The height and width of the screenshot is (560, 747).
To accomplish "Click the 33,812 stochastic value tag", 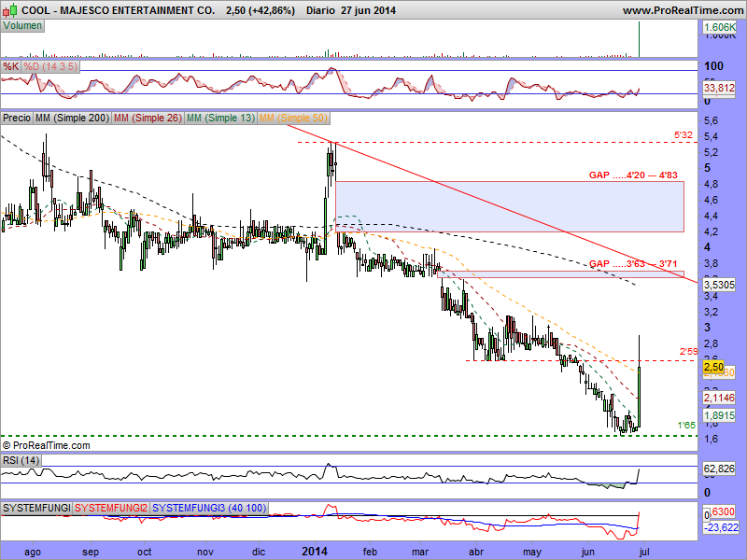I will coord(719,88).
